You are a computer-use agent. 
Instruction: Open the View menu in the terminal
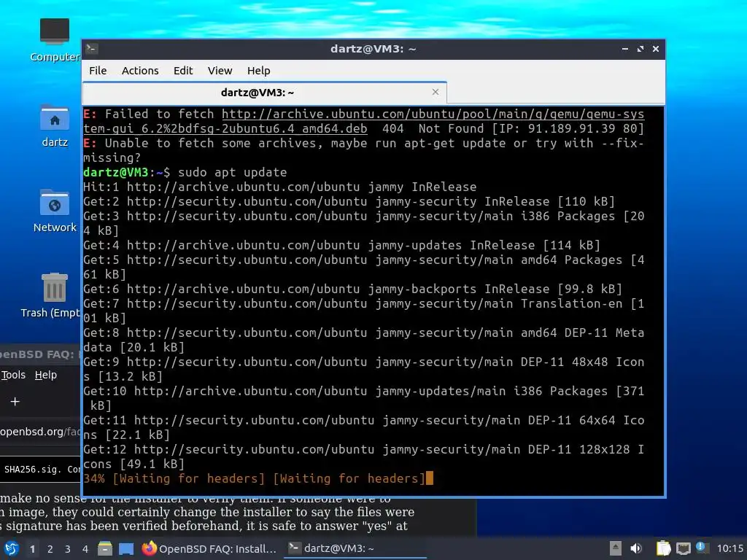[220, 71]
